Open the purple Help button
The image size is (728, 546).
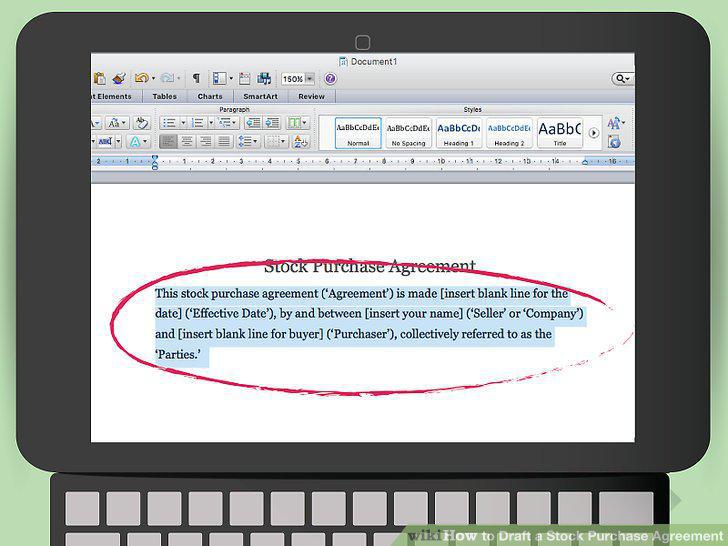pyautogui.click(x=330, y=79)
